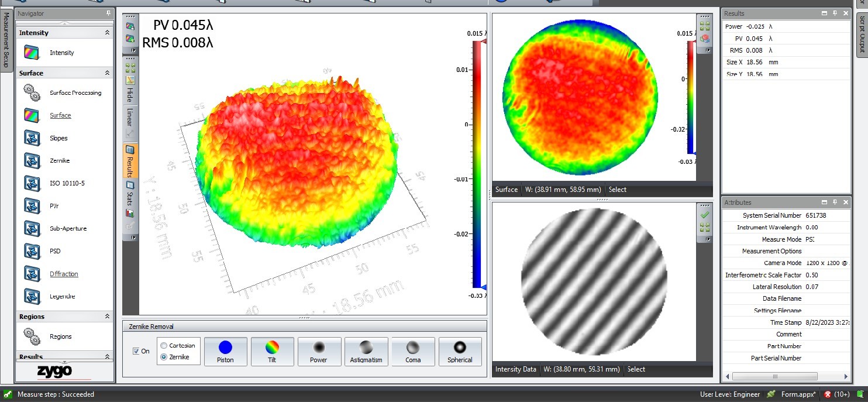Click Select under the Surface map
Viewport: 868px width, 402px height.
[617, 190]
